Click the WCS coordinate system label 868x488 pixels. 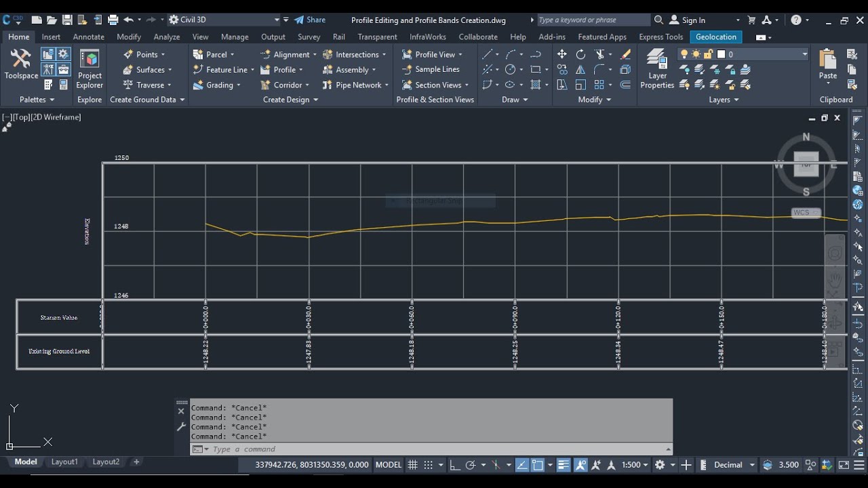click(x=806, y=213)
